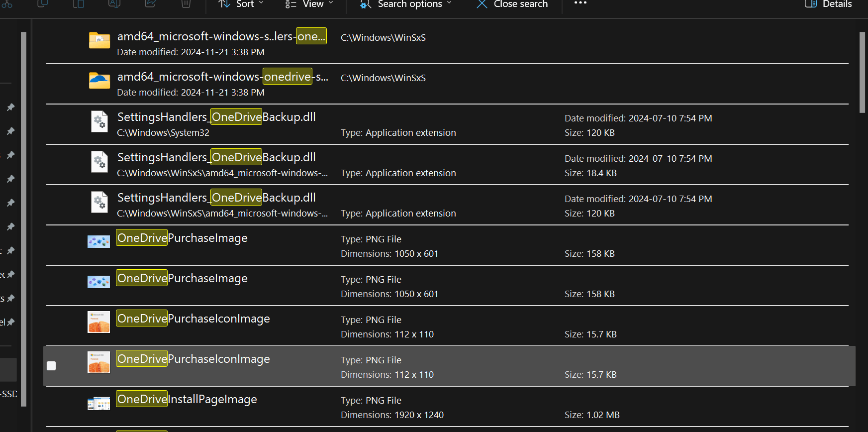Click the Copy icon in the toolbar
This screenshot has width=868, height=432.
pos(43,4)
